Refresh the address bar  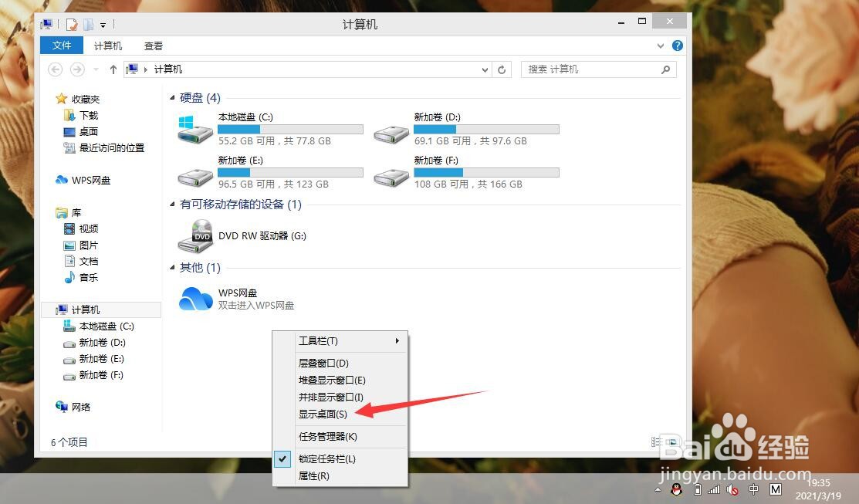(502, 69)
